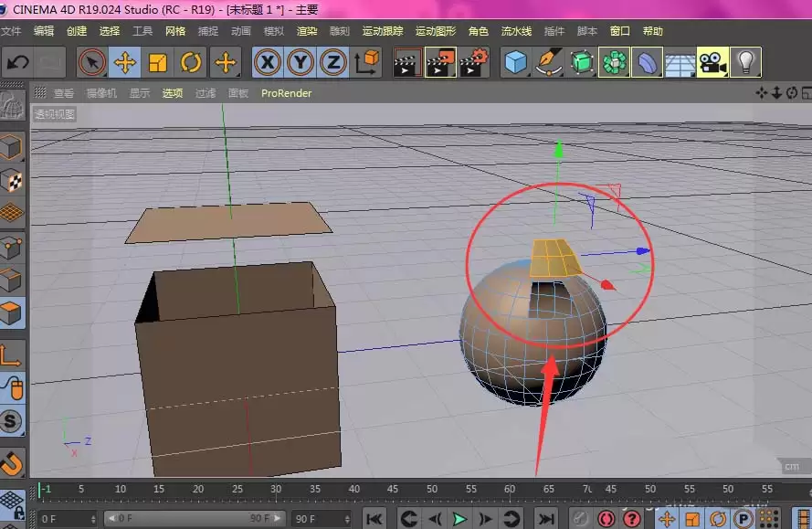This screenshot has height=529, width=812.
Task: Select the Scale tool
Action: click(x=155, y=61)
